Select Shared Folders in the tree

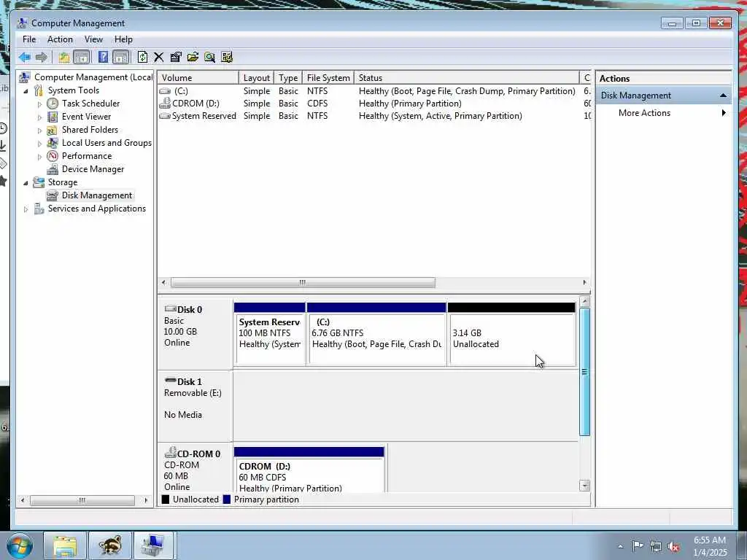[90, 130]
